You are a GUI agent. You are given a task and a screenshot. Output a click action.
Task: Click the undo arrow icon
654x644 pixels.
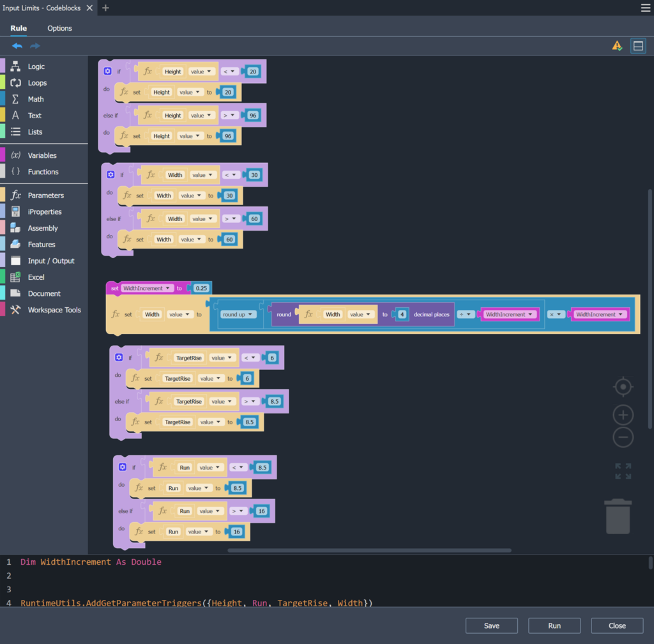[17, 46]
